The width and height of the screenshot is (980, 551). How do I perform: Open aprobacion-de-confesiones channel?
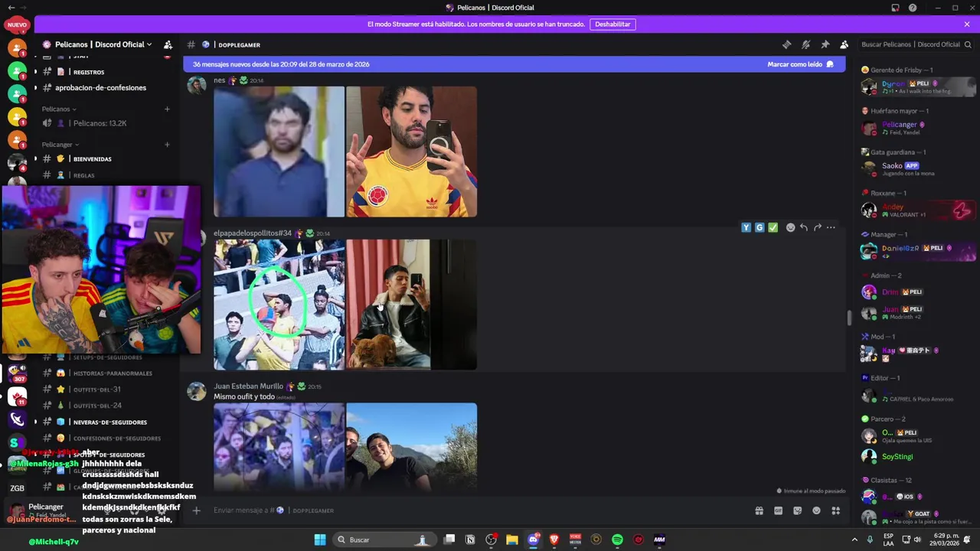100,87
